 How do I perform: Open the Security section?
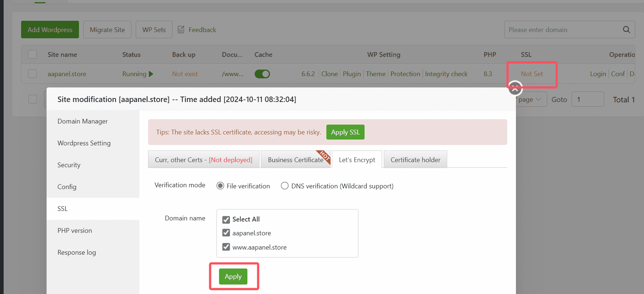click(x=93, y=165)
